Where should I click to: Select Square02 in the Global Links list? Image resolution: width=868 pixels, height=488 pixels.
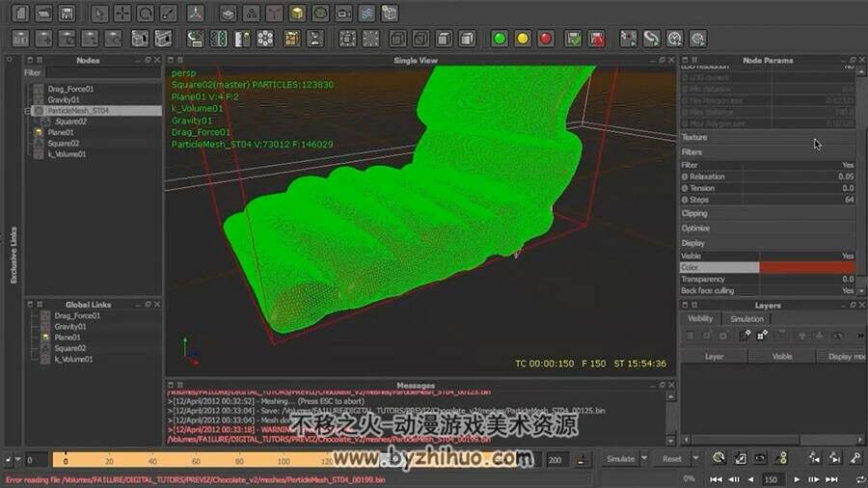[x=69, y=348]
